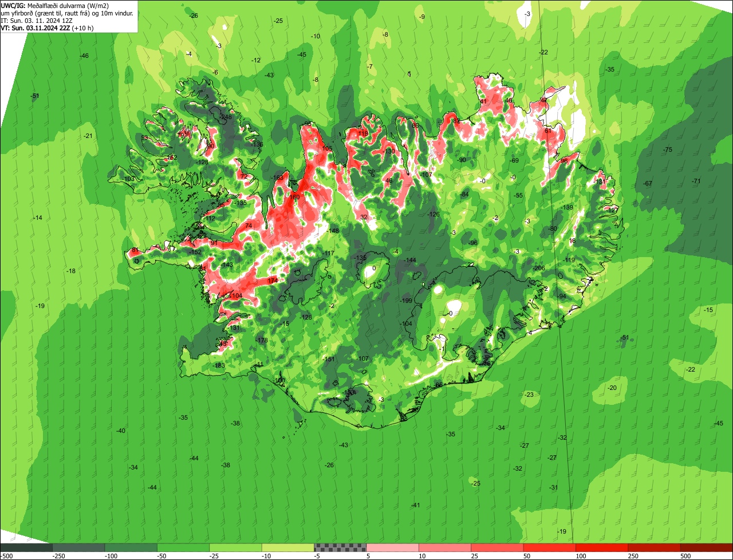Click the '119' value in north Iceland
This screenshot has height=560, width=733.
pyautogui.click(x=364, y=133)
